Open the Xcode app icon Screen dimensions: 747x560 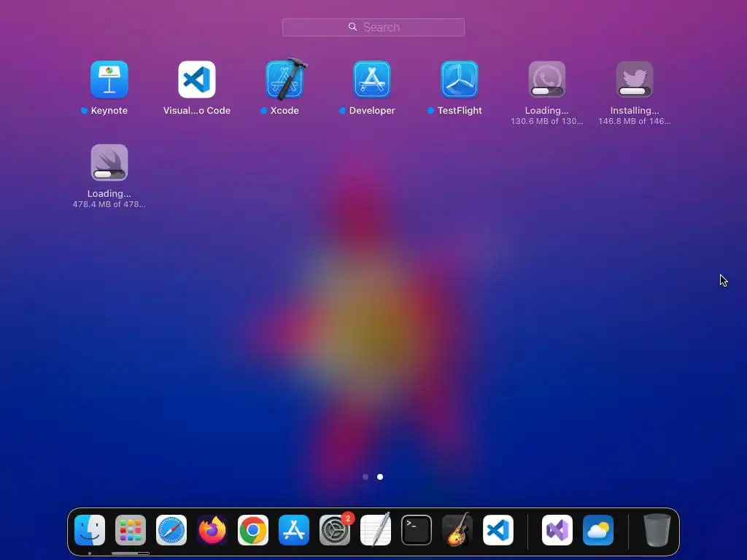(285, 79)
